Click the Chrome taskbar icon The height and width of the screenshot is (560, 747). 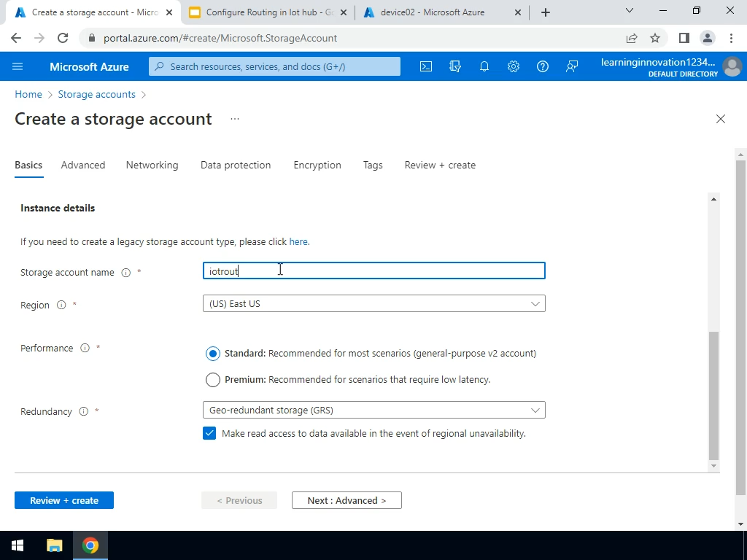click(x=90, y=545)
